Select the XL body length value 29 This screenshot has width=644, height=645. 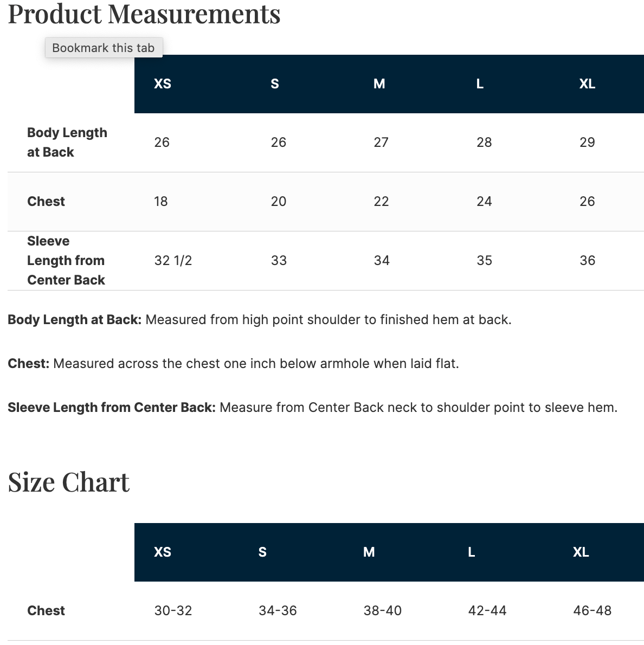(x=587, y=143)
